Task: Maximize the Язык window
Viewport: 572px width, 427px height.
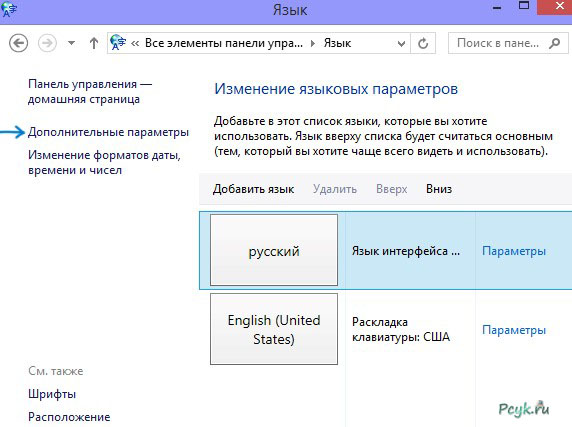Action: coord(524,6)
